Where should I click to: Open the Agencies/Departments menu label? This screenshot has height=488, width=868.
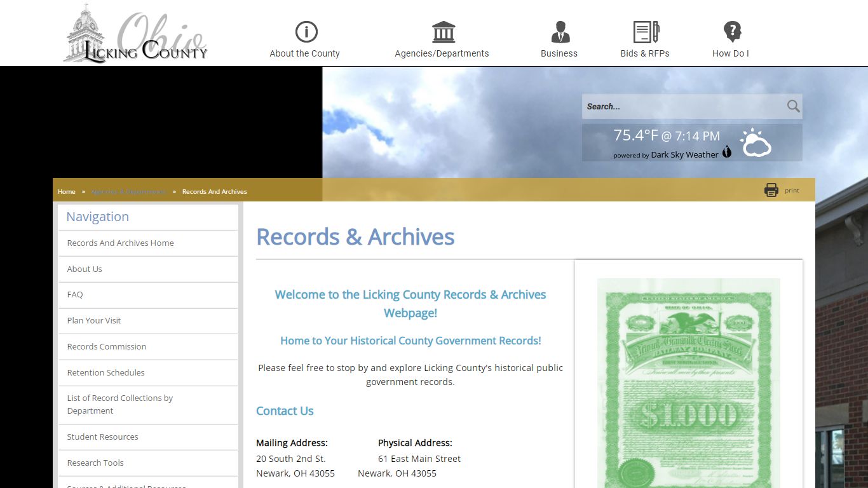[x=442, y=53]
